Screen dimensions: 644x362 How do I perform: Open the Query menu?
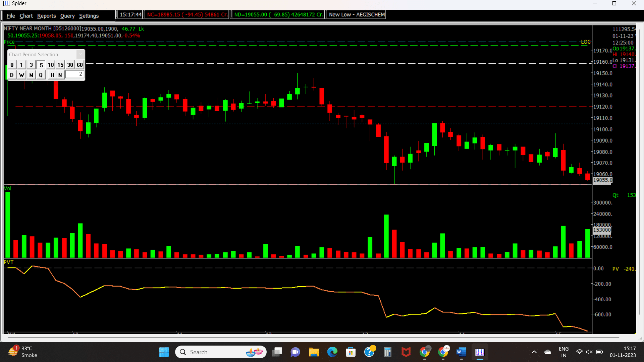coord(67,16)
